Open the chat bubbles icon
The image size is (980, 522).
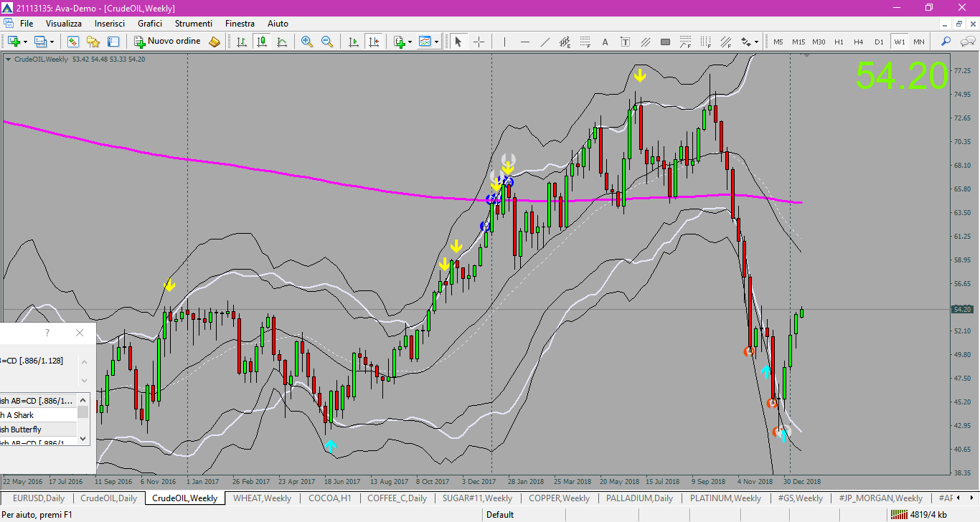click(x=966, y=42)
